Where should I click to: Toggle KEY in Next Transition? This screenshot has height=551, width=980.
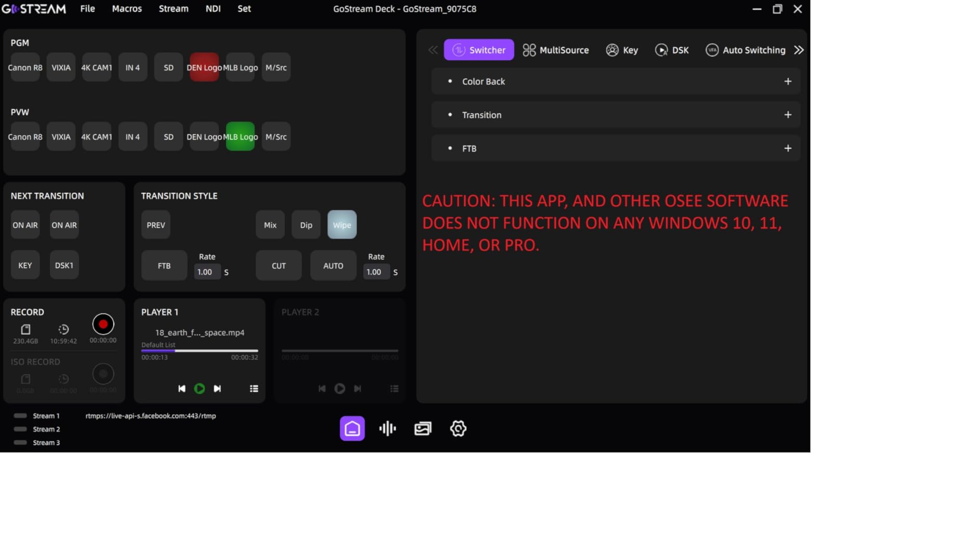[25, 265]
